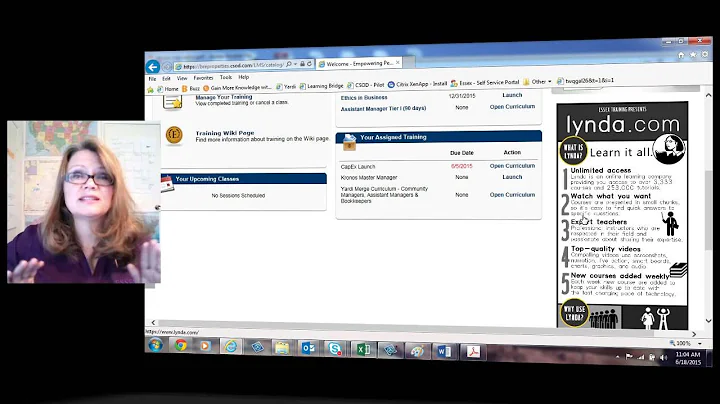
Task: Click the Your Upcoming Classes calendar icon
Action: click(167, 184)
